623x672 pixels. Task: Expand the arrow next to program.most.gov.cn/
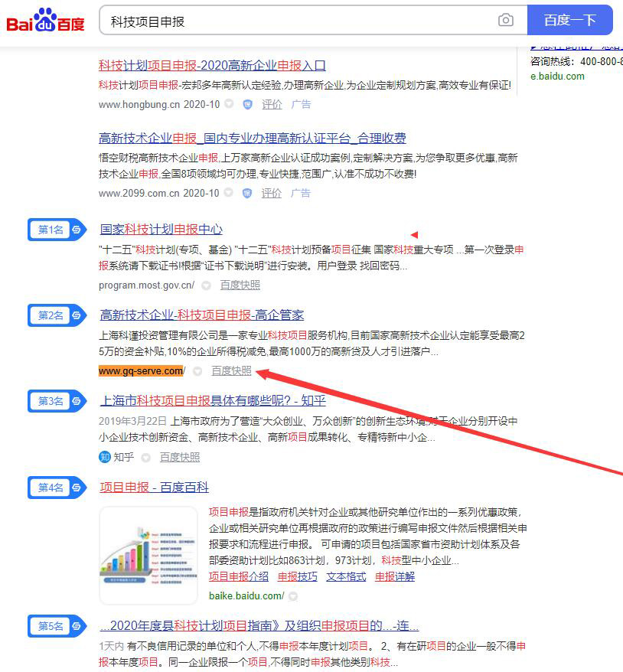206,285
